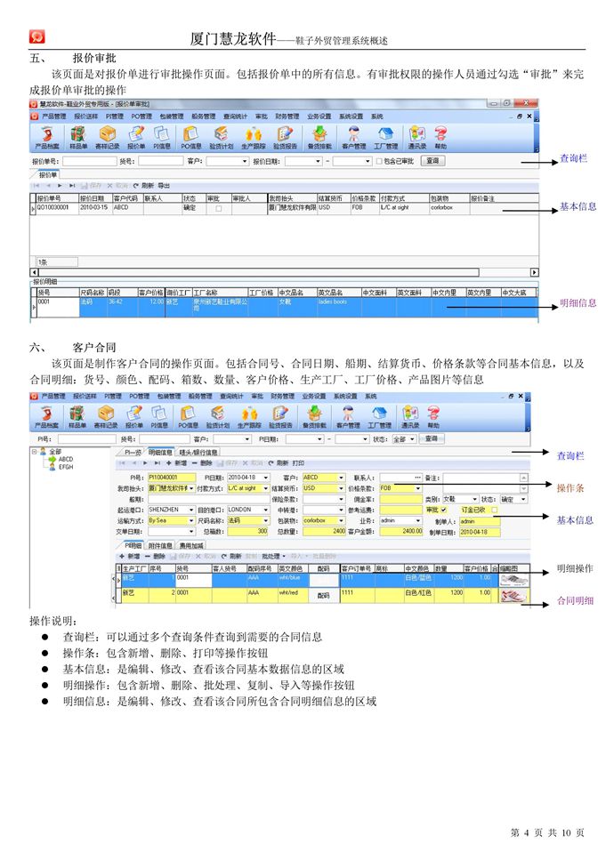Switch to the 唛头/银行信息 tab

[198, 452]
